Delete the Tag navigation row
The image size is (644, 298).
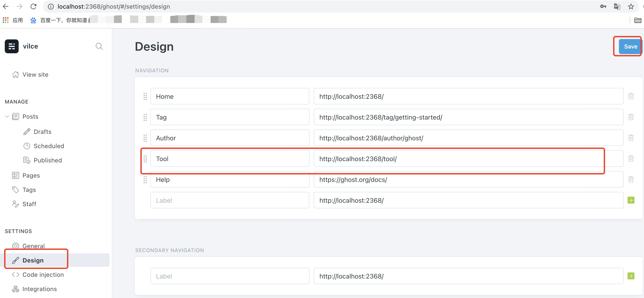(x=631, y=117)
